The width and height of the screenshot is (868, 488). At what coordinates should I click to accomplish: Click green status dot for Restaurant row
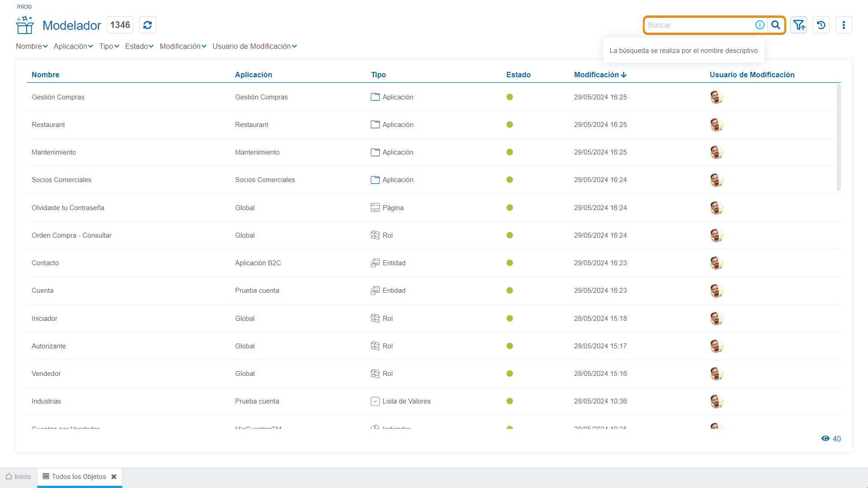[x=509, y=125]
